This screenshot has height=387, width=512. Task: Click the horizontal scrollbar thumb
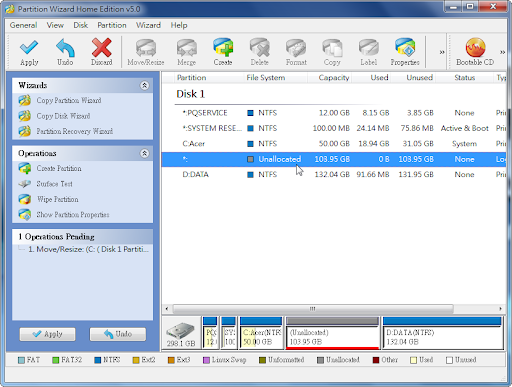[313, 309]
